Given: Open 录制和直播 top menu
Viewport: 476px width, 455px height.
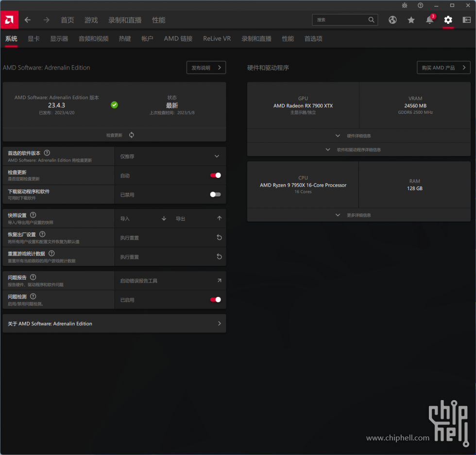Looking at the screenshot, I should (125, 20).
